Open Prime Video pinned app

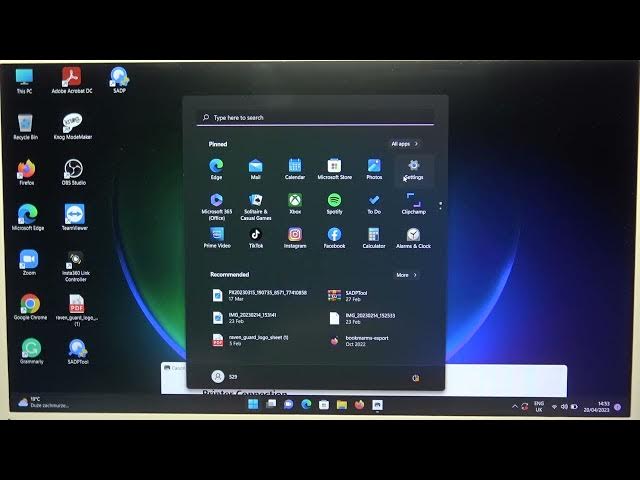(x=217, y=238)
